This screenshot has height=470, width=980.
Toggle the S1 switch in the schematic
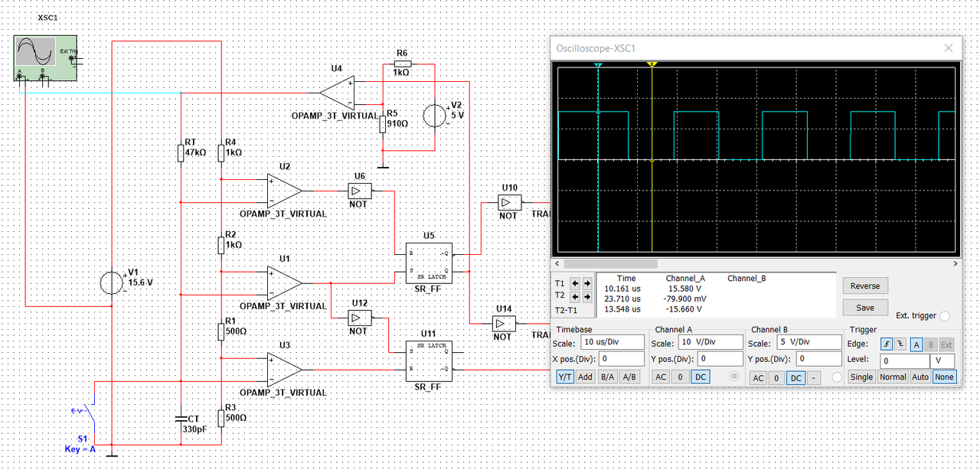tap(88, 415)
